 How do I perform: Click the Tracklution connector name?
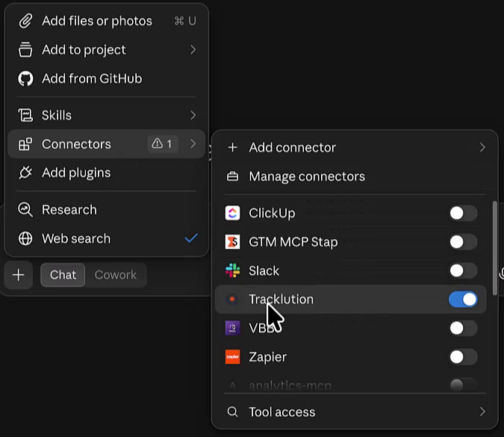click(x=281, y=300)
